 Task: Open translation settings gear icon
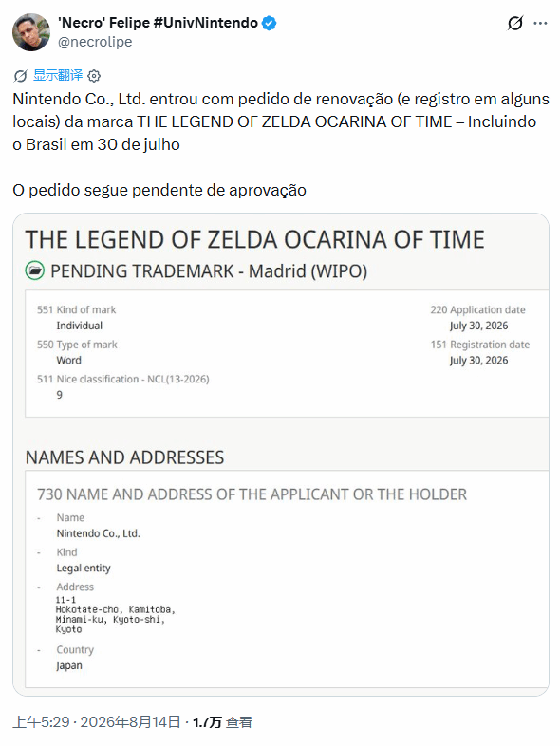(x=94, y=76)
